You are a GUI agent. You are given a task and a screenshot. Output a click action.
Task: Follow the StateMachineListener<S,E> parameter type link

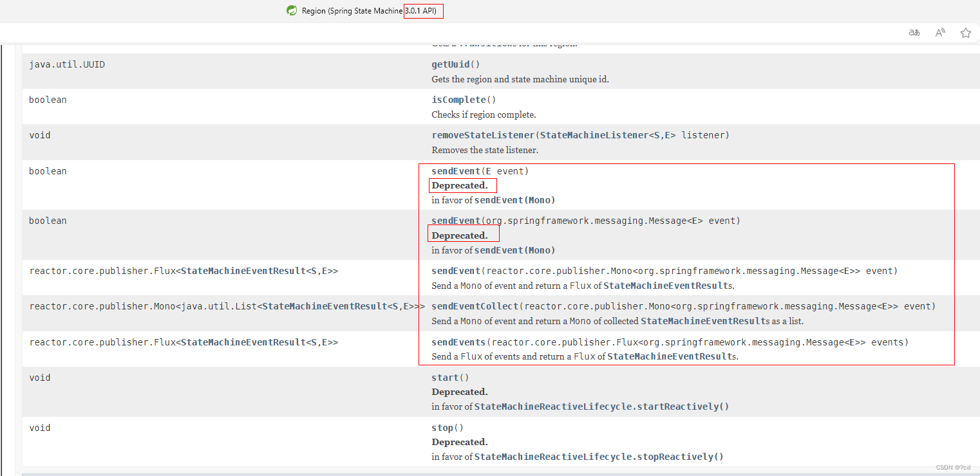point(608,135)
